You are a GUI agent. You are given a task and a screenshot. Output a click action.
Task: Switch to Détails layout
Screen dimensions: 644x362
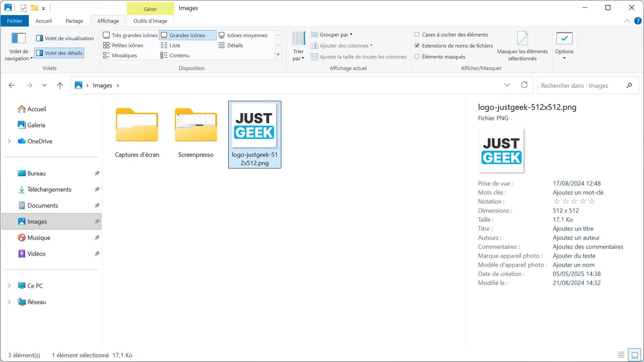pos(231,45)
